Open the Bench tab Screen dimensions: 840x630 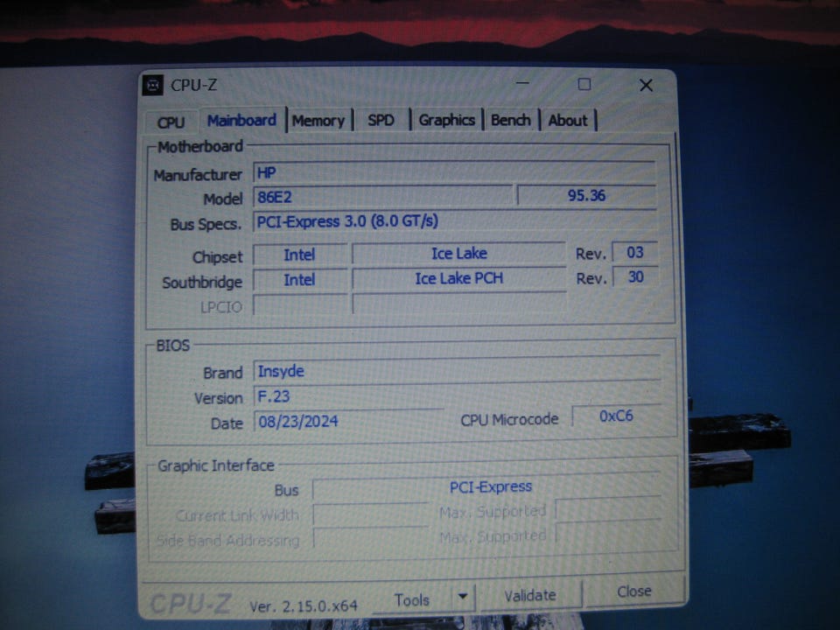(510, 120)
